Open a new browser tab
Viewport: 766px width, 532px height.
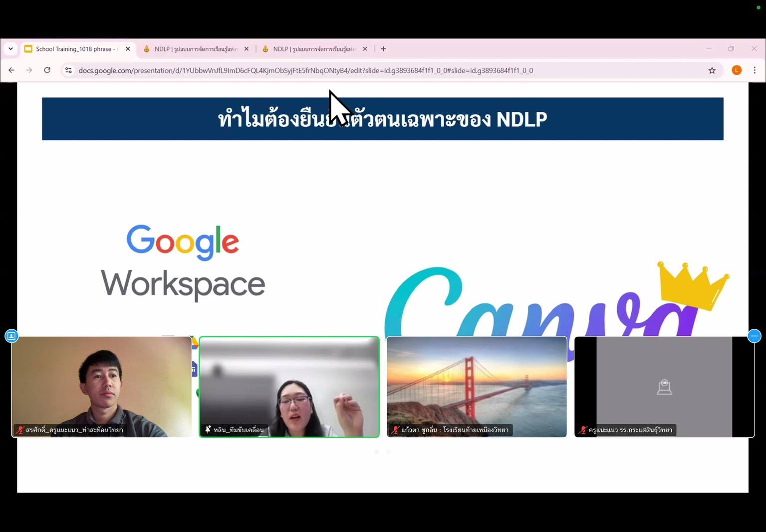tap(383, 49)
